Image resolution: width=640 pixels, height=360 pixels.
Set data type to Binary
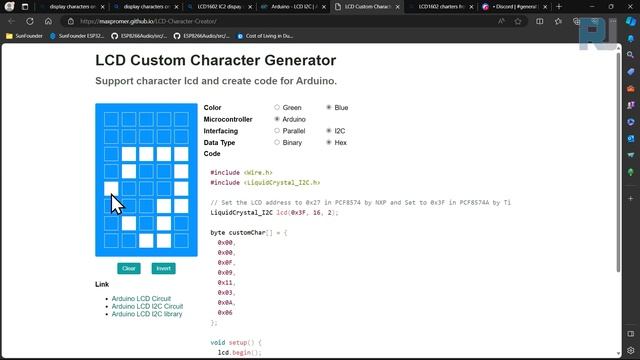[x=277, y=142]
